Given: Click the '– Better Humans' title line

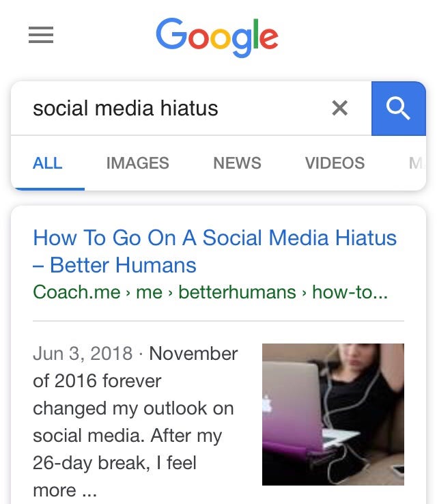Looking at the screenshot, I should point(115,265).
